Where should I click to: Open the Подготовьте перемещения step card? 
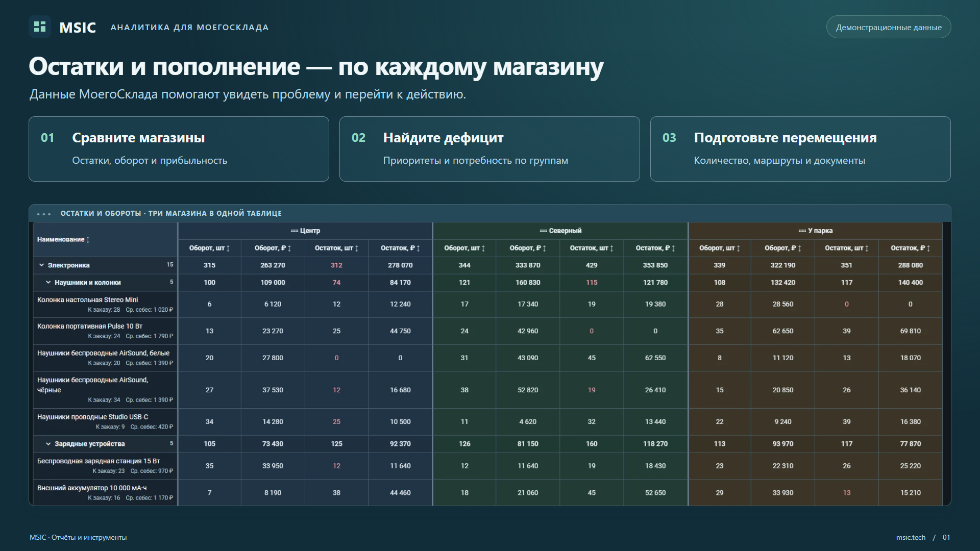[800, 149]
